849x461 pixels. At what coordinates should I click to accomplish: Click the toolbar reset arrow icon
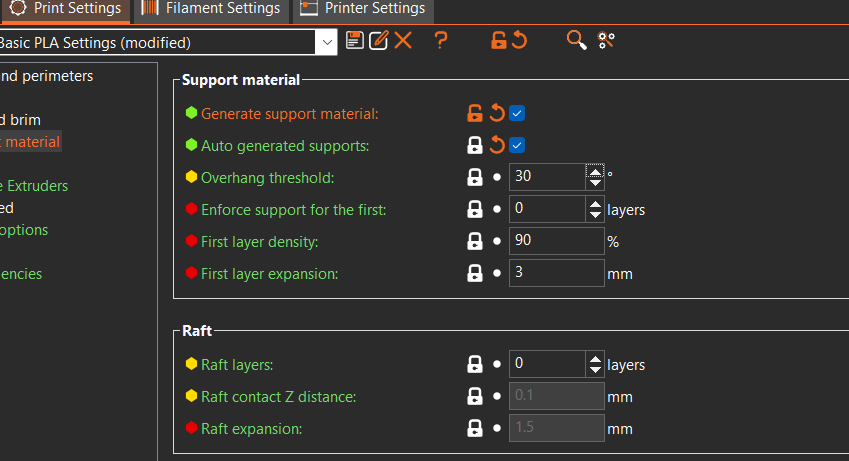(519, 41)
